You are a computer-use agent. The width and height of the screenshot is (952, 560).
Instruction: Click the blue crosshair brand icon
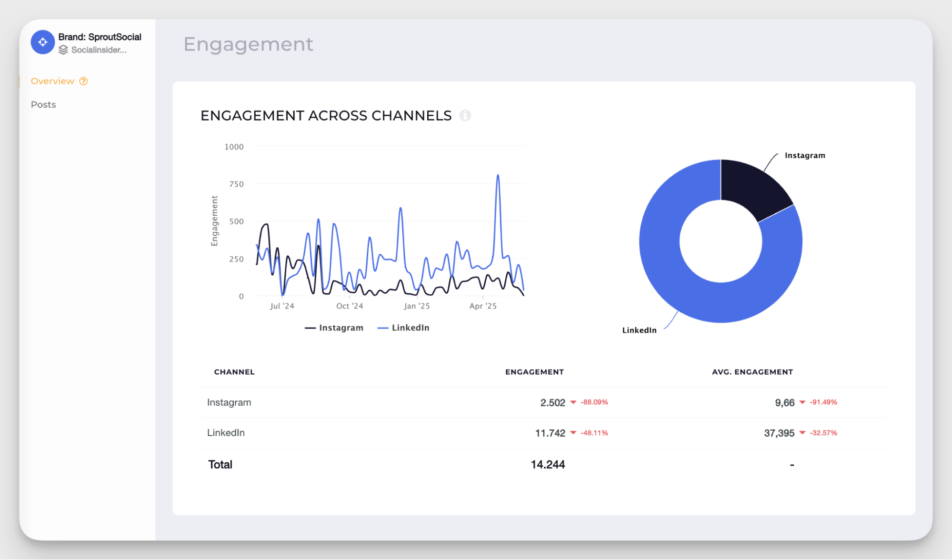pyautogui.click(x=42, y=42)
